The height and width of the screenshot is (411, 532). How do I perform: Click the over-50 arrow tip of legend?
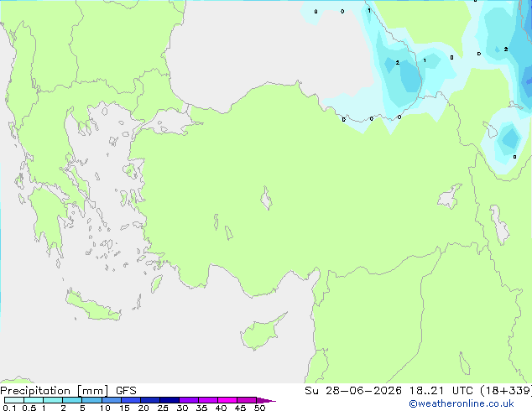[266, 400]
